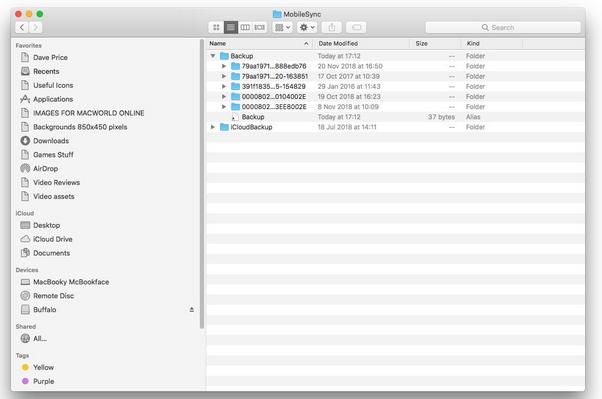
Task: Switch to list view
Action: click(231, 27)
